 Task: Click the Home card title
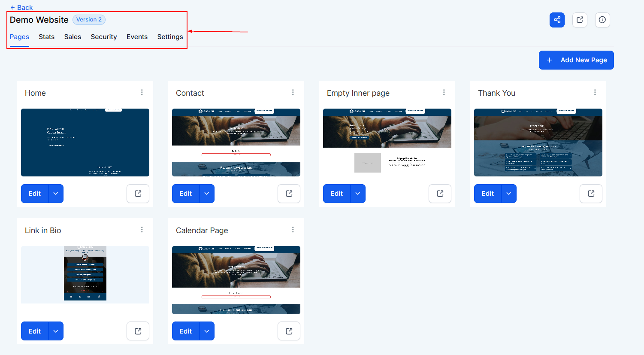pos(35,93)
